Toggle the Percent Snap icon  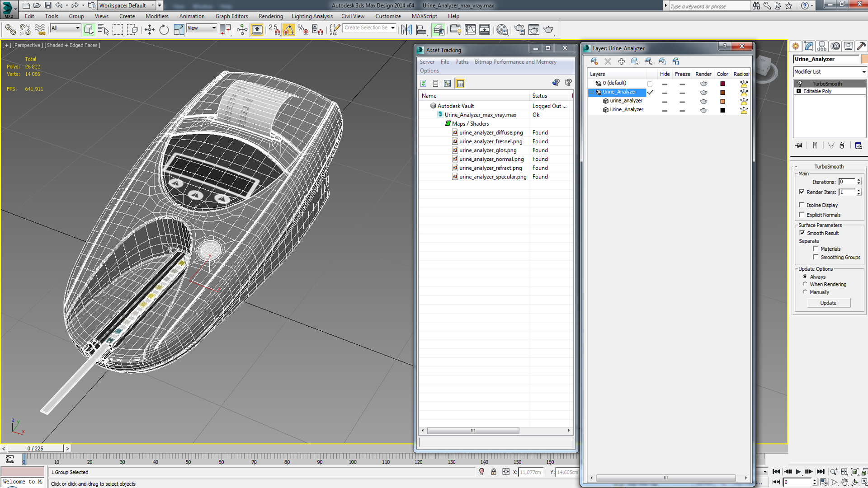tap(303, 30)
